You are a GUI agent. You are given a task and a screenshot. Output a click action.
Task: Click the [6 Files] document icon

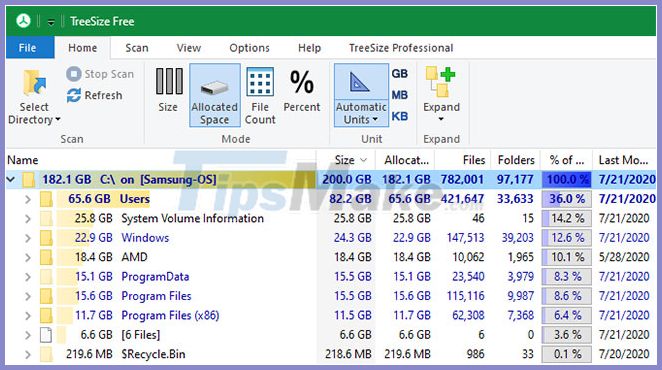[x=46, y=335]
